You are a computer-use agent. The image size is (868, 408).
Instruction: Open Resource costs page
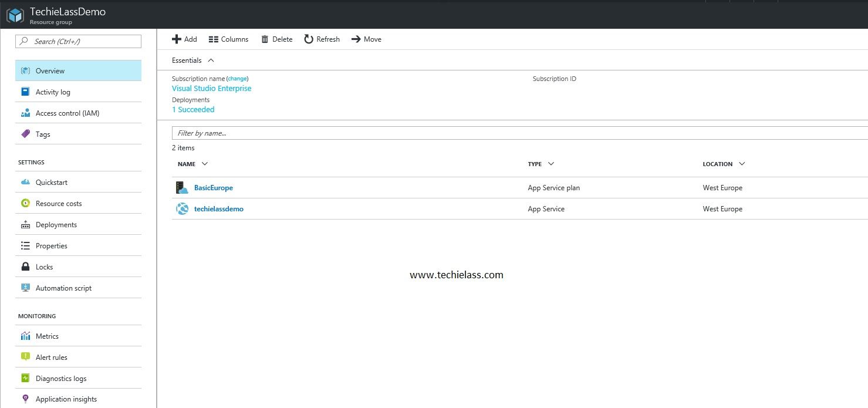78,203
